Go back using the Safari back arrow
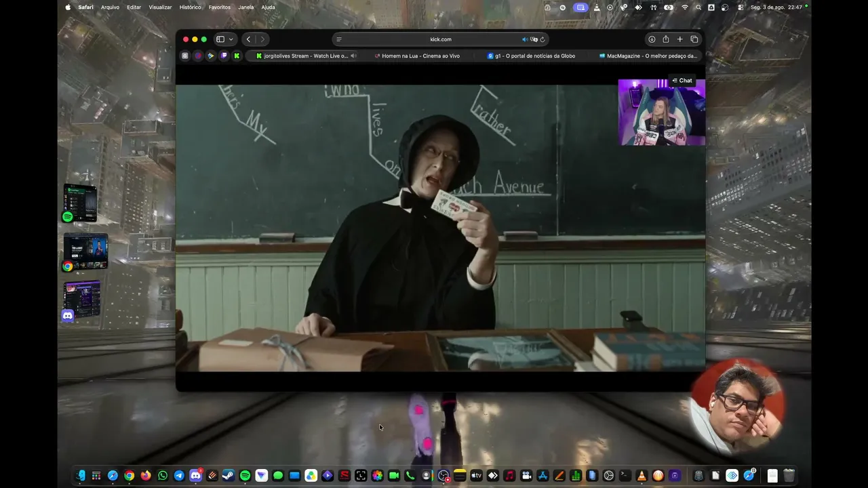This screenshot has width=868, height=488. [248, 39]
